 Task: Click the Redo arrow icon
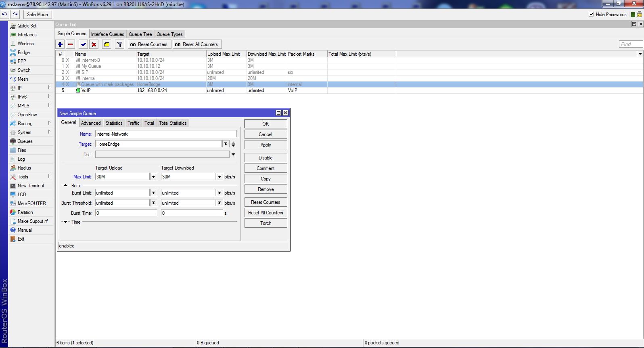point(15,14)
